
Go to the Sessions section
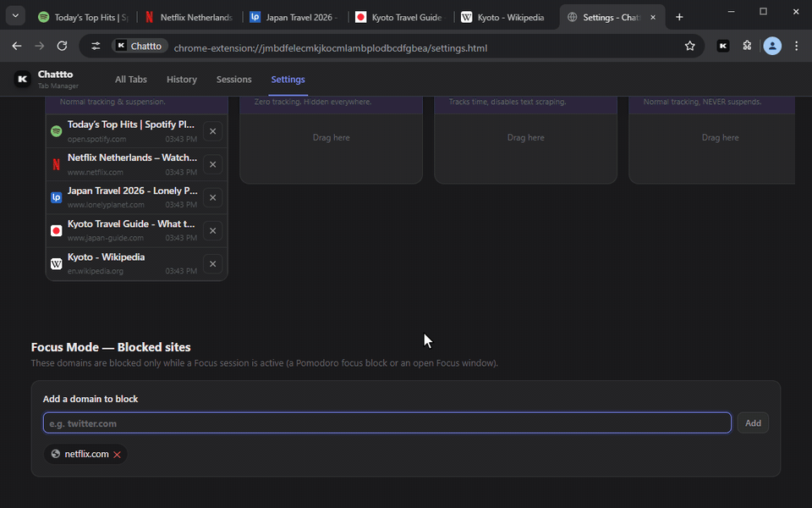pyautogui.click(x=234, y=80)
